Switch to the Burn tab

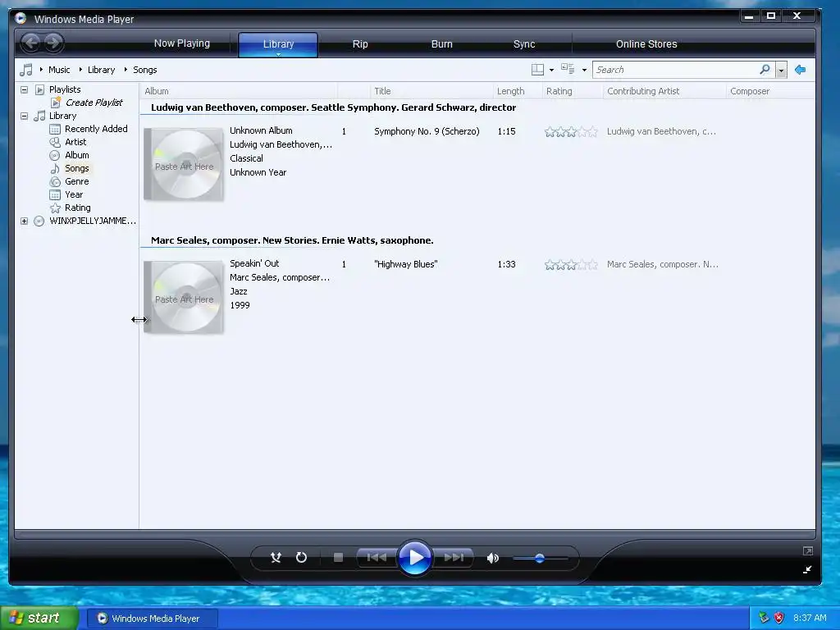pyautogui.click(x=442, y=44)
